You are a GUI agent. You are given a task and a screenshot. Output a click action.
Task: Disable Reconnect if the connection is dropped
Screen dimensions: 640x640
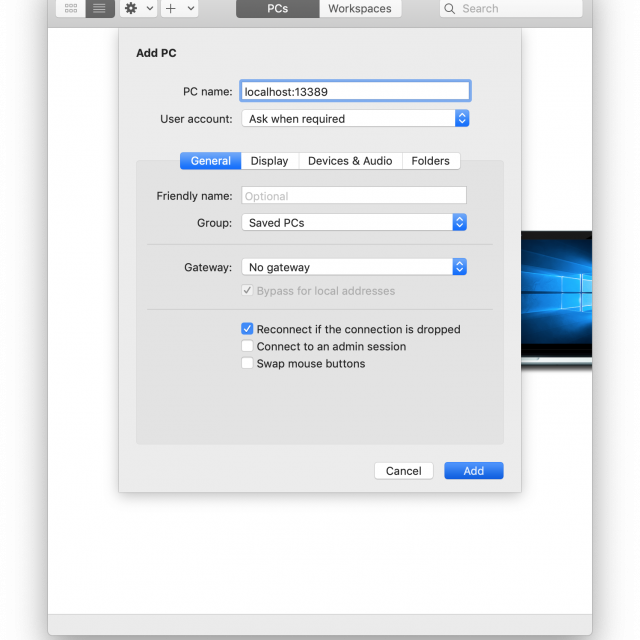[x=247, y=329]
